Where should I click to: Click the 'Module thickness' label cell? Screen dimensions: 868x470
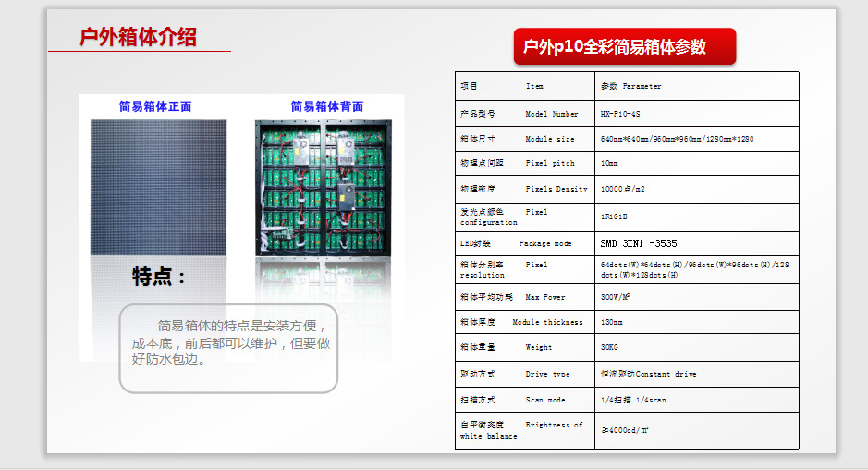coord(525,322)
